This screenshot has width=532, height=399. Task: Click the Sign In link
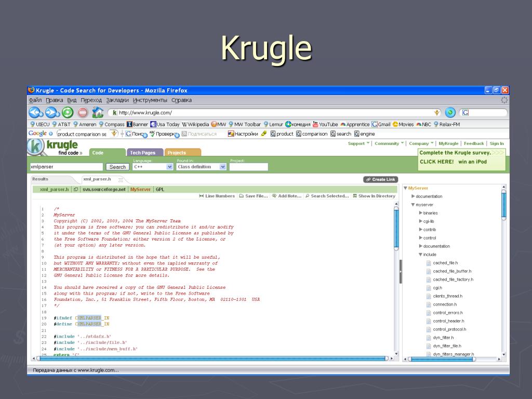[496, 143]
